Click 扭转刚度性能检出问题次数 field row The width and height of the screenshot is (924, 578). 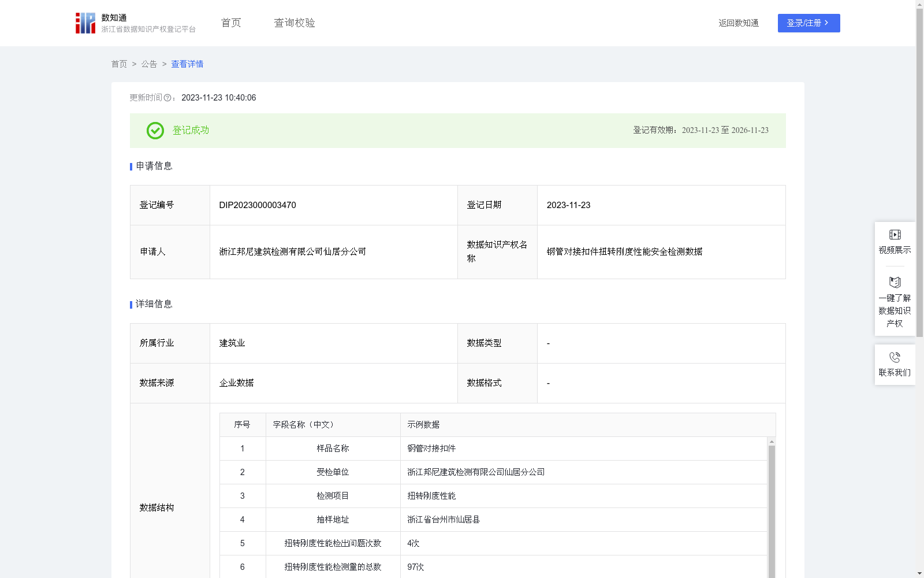pyautogui.click(x=493, y=543)
